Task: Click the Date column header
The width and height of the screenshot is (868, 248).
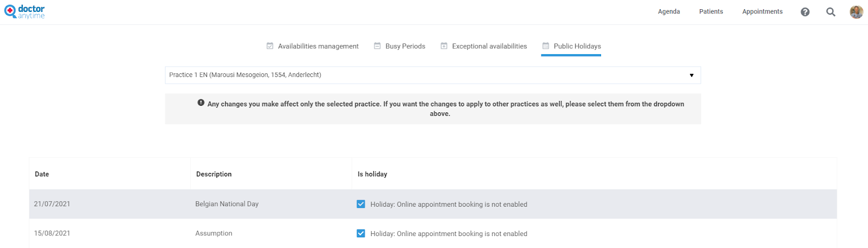Action: (42, 174)
